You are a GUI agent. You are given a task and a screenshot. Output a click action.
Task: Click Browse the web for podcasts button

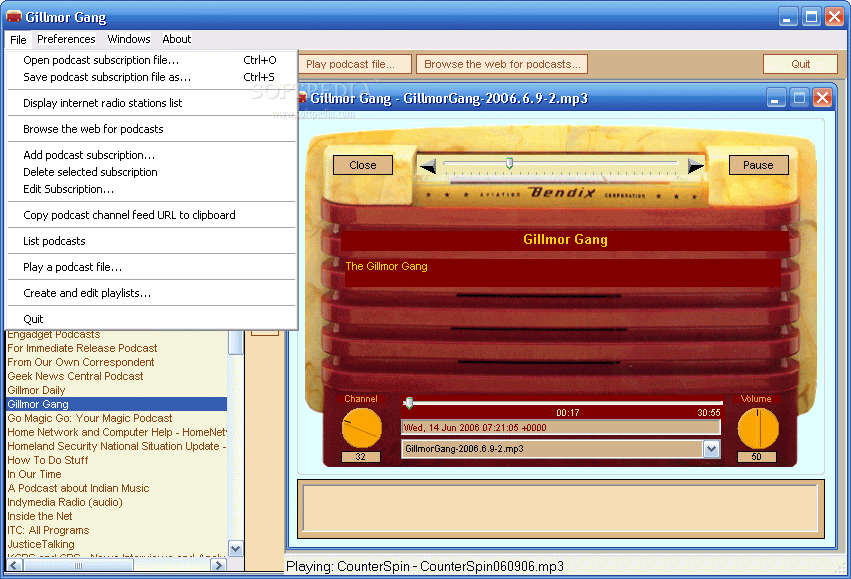coord(502,64)
